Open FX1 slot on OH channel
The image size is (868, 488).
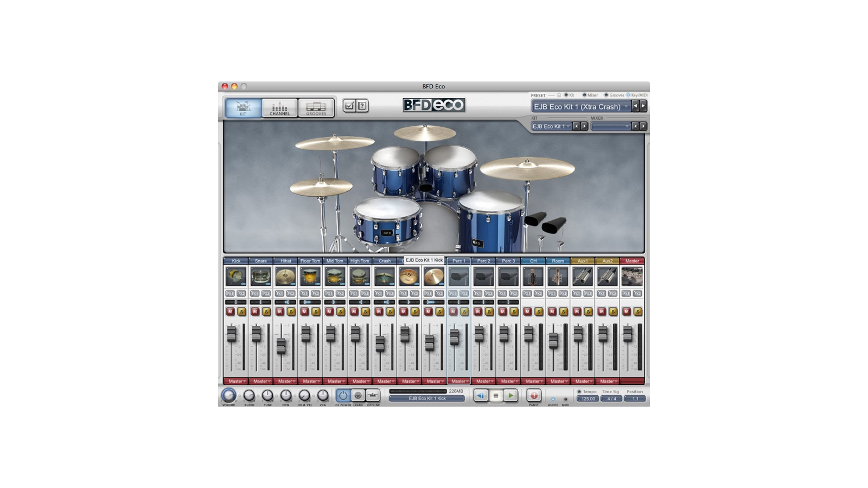click(x=527, y=293)
